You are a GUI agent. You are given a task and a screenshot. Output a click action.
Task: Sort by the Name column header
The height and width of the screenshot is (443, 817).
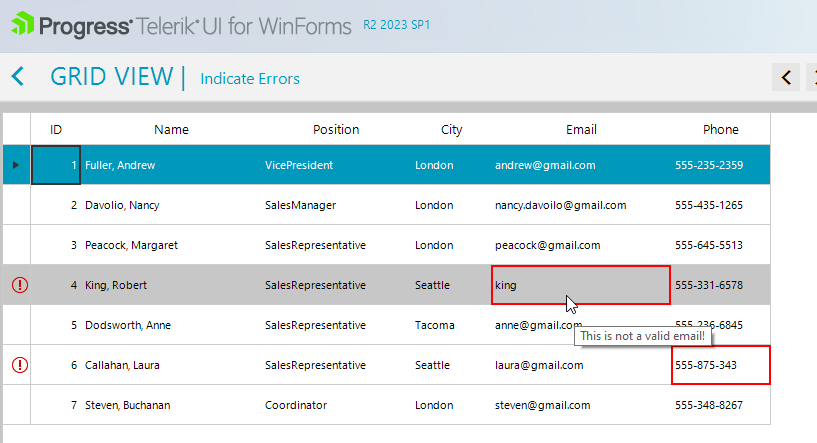click(171, 129)
